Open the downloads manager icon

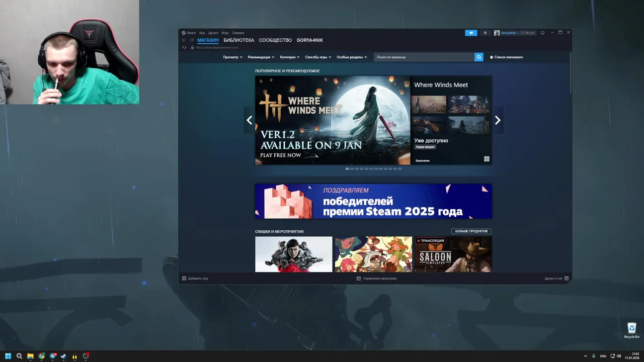click(x=359, y=278)
